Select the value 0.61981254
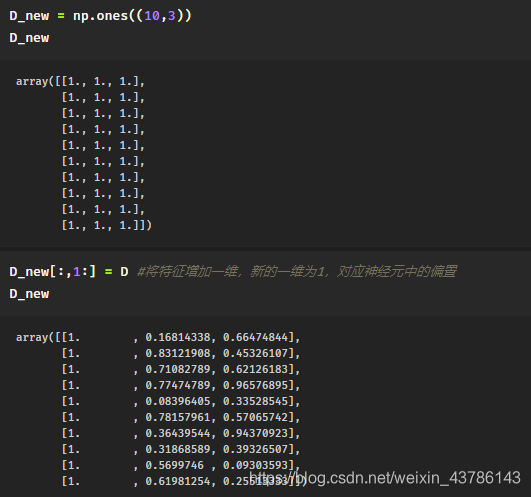 tap(178, 481)
